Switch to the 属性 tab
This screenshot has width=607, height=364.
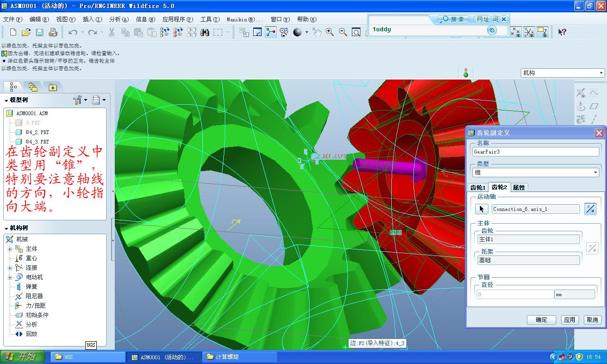pos(519,188)
